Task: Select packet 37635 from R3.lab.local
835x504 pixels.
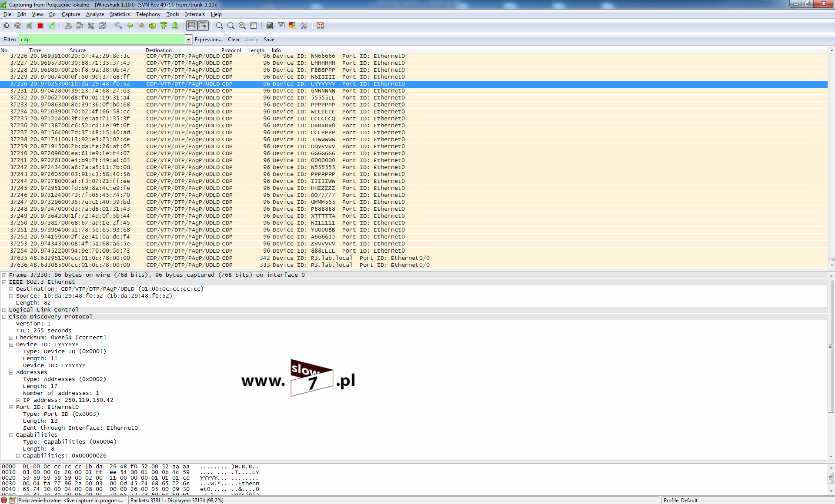Action: point(414,258)
